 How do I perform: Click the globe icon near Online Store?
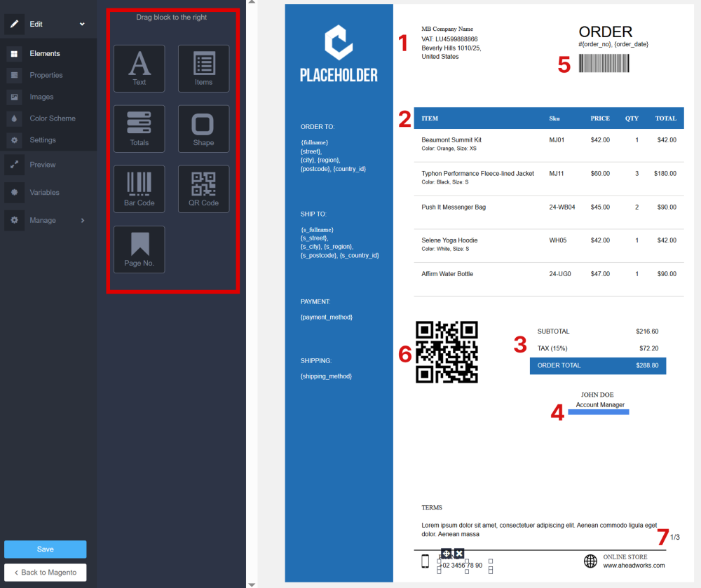(590, 561)
